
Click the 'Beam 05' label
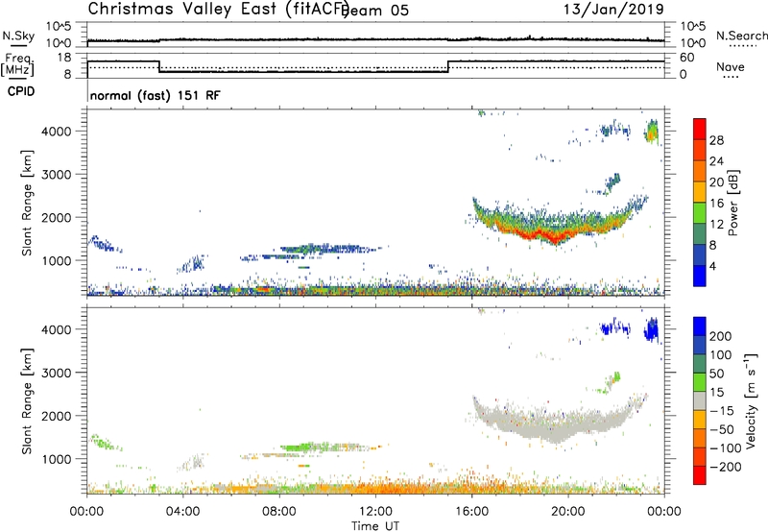(376, 11)
